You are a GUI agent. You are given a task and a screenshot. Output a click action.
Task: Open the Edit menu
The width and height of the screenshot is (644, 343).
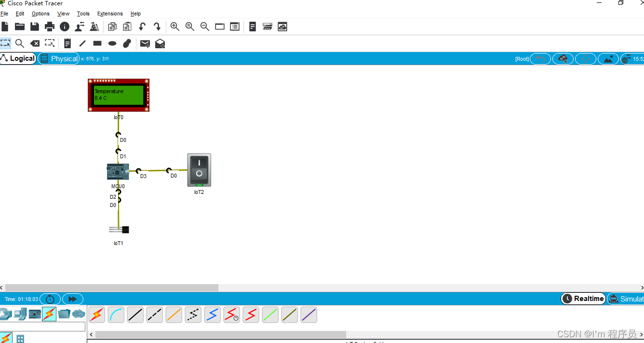click(20, 14)
